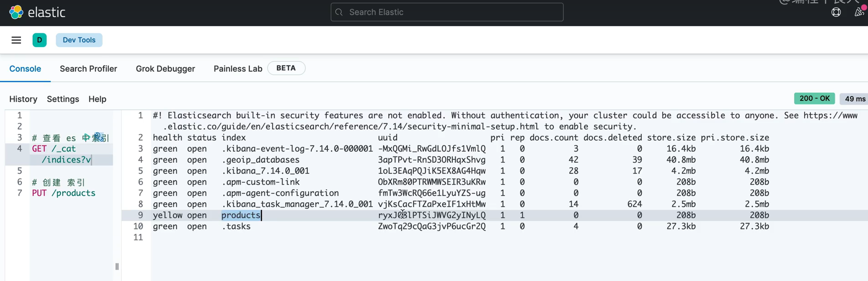Switch to the Painless Lab tab
The height and width of the screenshot is (281, 868).
[x=238, y=69]
